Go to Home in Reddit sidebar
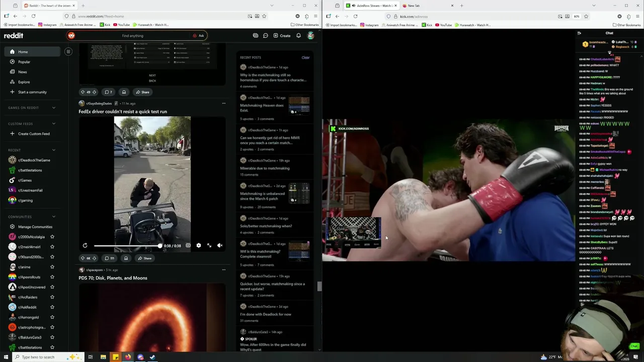The width and height of the screenshot is (644, 362). click(x=32, y=52)
